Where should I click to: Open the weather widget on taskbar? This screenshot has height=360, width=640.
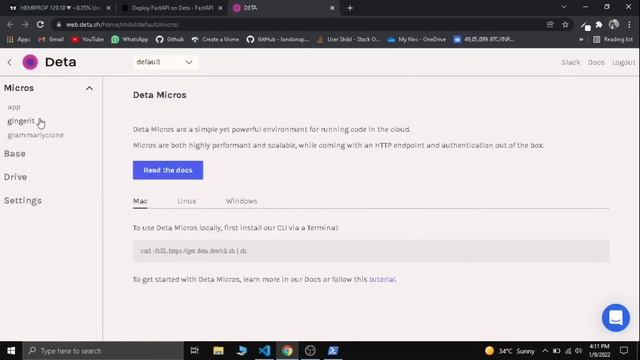[x=509, y=351]
